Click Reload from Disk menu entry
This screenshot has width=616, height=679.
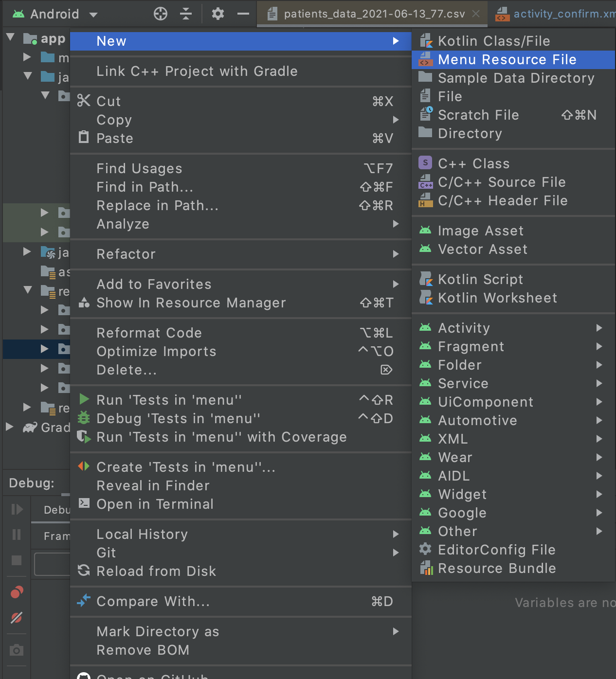click(156, 571)
